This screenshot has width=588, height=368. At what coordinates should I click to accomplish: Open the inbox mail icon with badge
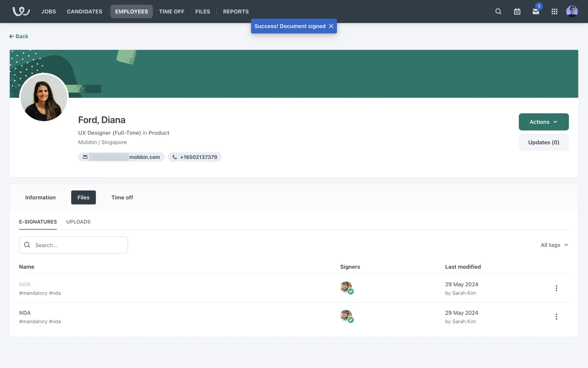pyautogui.click(x=536, y=11)
